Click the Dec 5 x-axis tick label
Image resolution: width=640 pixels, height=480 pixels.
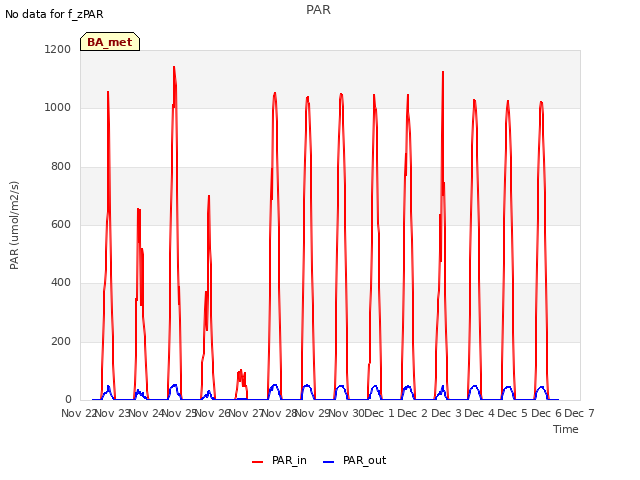pyautogui.click(x=513, y=413)
